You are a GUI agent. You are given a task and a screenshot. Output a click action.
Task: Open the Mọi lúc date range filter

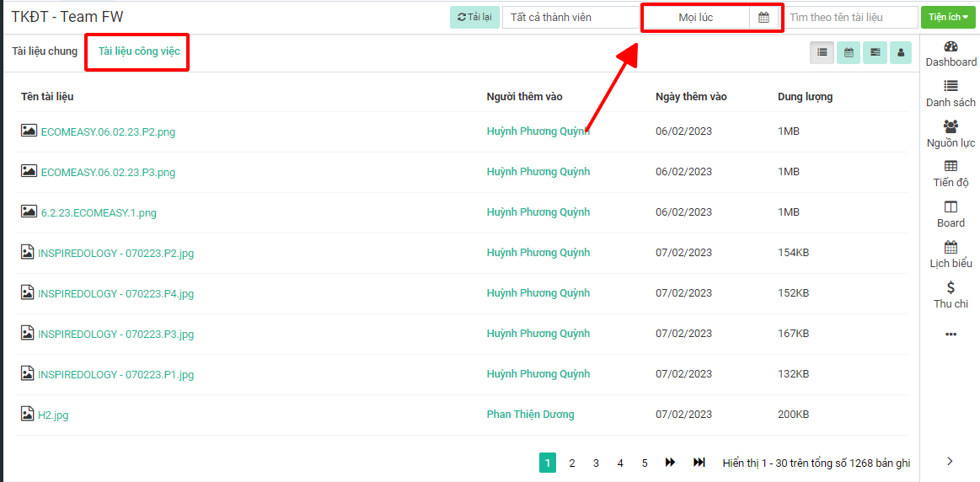[x=696, y=17]
